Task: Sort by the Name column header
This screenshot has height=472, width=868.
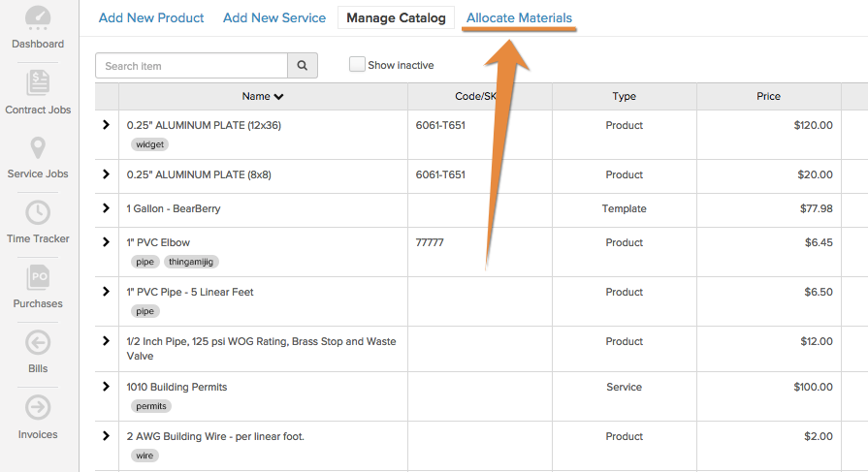Action: point(263,96)
